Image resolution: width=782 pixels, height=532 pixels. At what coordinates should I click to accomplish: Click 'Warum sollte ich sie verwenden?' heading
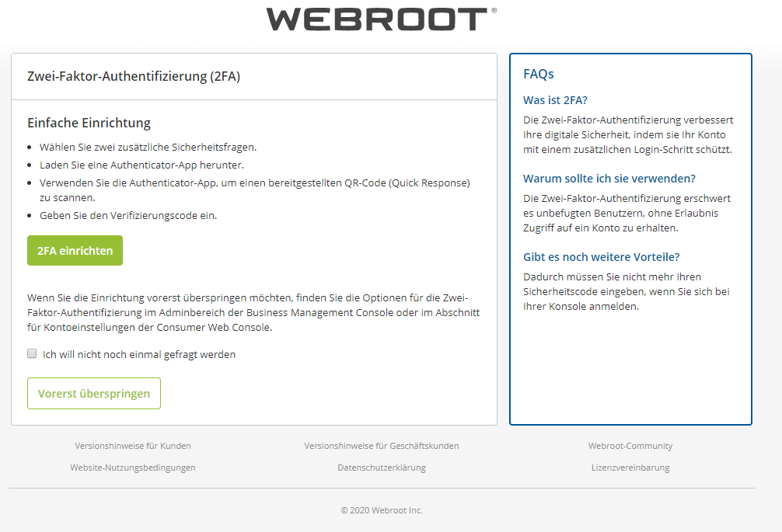pyautogui.click(x=609, y=179)
